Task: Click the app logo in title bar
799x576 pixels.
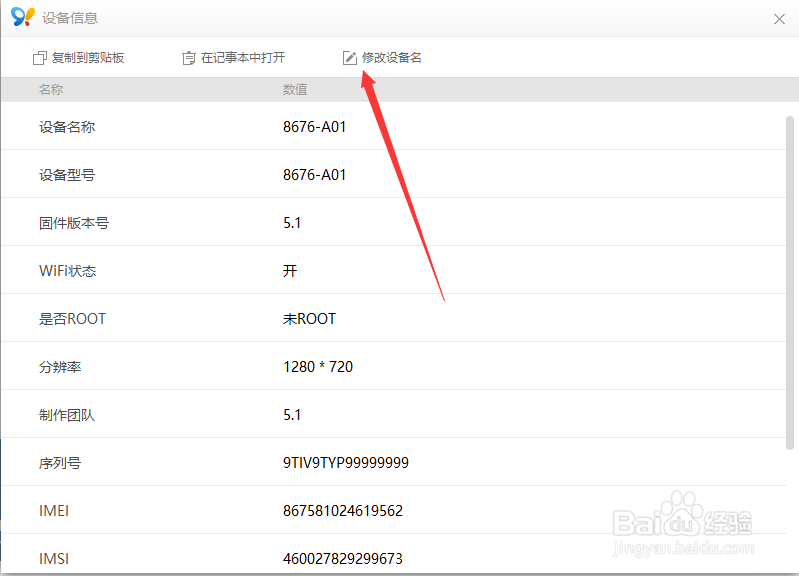Action: tap(23, 17)
